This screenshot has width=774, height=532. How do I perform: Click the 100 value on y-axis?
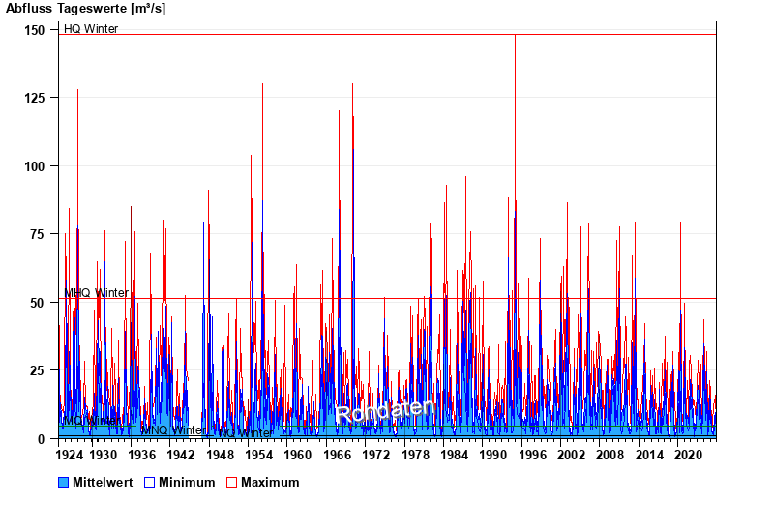tap(35, 166)
